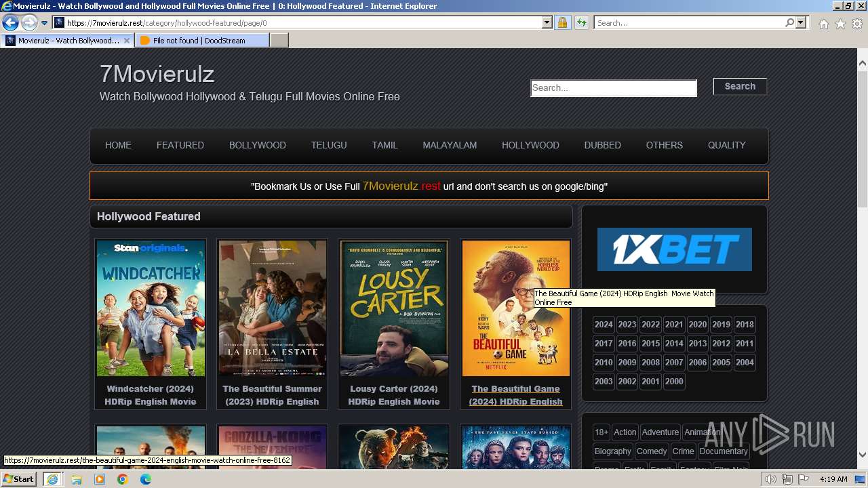
Task: Open the Windcatcher movie poster
Action: click(x=151, y=308)
